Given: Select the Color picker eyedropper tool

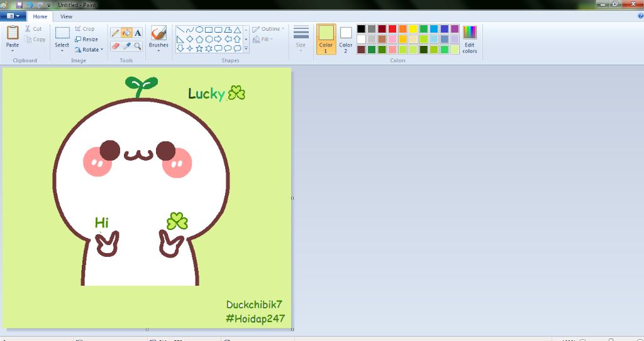Looking at the screenshot, I should [126, 46].
